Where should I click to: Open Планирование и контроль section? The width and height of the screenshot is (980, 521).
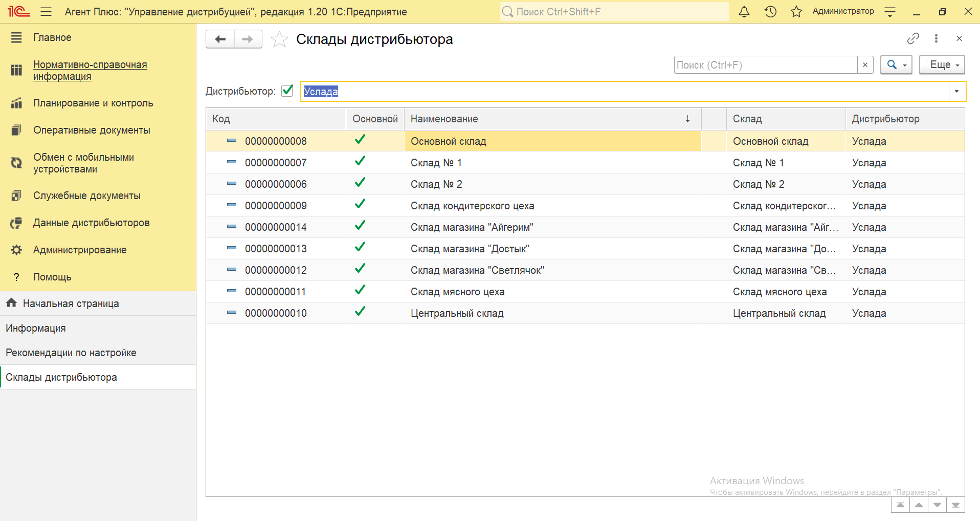[x=98, y=103]
